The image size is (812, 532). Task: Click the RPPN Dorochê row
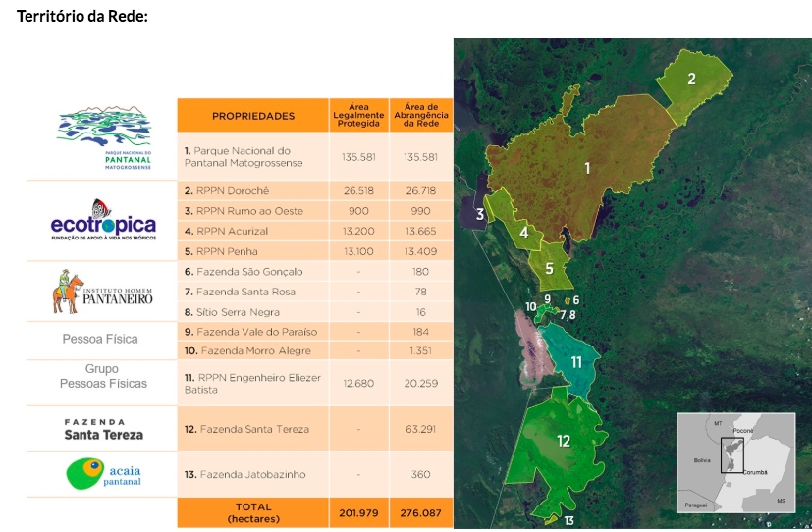point(226,190)
